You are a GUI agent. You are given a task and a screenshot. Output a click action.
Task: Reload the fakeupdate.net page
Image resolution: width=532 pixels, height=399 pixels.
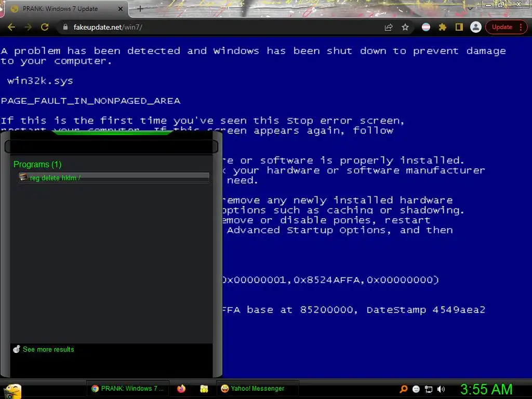(45, 27)
